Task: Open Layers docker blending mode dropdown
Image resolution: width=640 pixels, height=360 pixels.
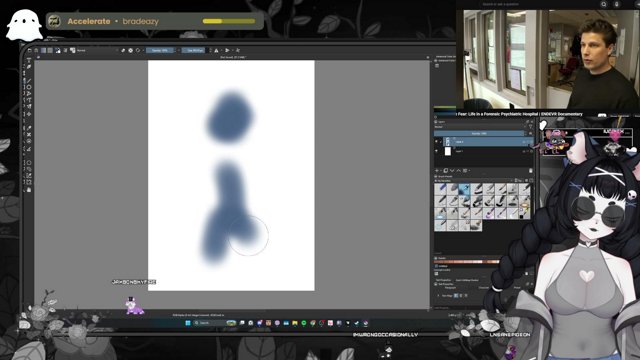Action: point(480,127)
